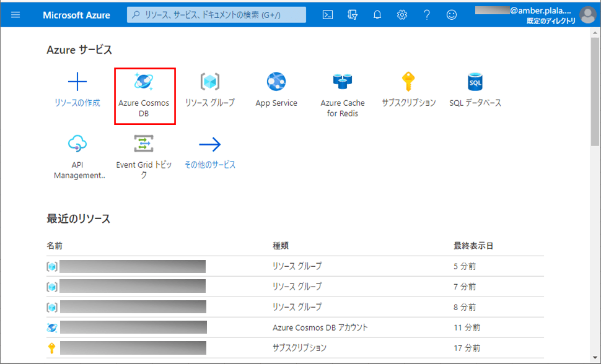Image resolution: width=601 pixels, height=364 pixels.
Task: Click リソース グループ type cell in 7 分前 row
Action: (x=297, y=287)
